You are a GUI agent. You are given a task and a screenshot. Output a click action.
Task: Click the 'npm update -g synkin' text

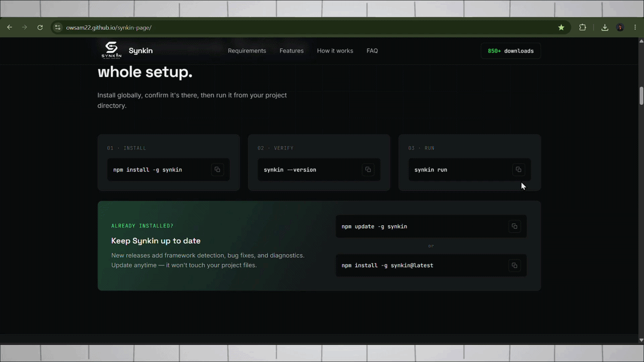[374, 227]
